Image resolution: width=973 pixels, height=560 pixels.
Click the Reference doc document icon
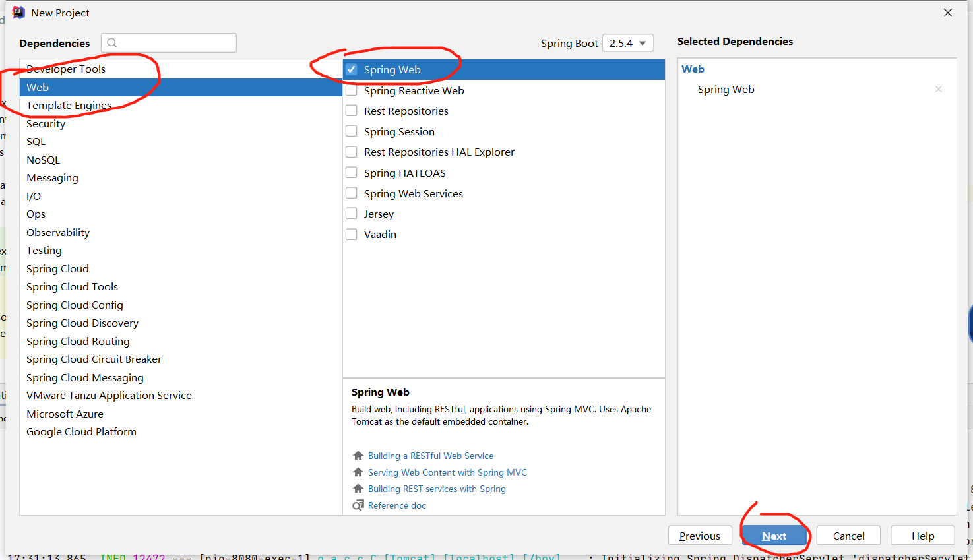pos(358,505)
